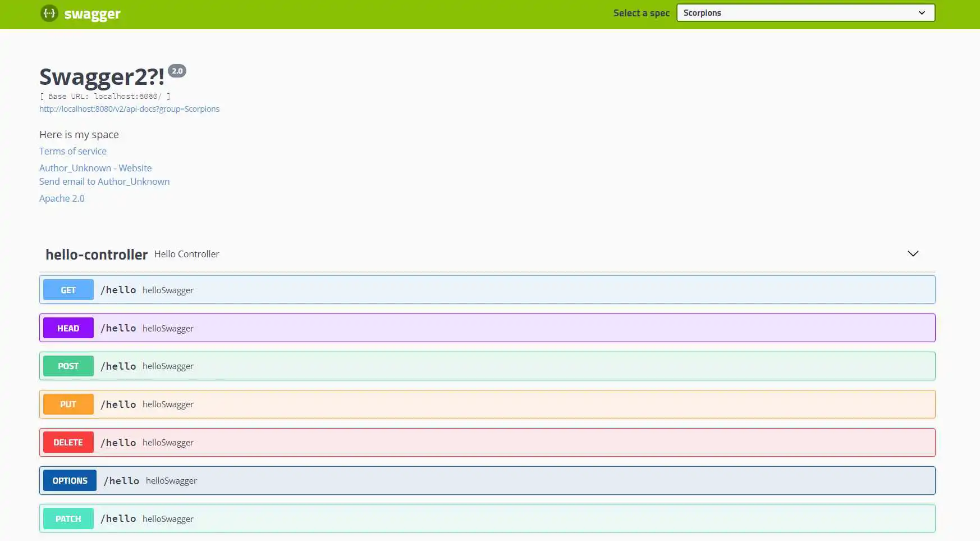Click the dark blue OPTIONS method badge
The height and width of the screenshot is (541, 980).
point(70,481)
